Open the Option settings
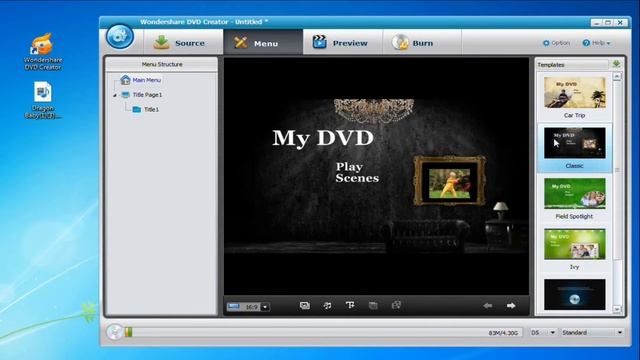 [556, 43]
